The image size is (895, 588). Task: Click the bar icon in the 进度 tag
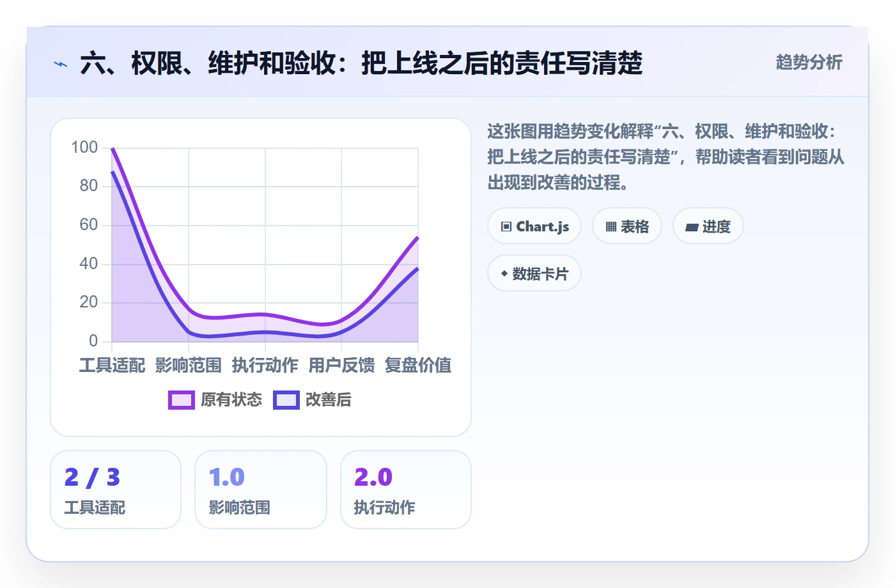tap(692, 227)
